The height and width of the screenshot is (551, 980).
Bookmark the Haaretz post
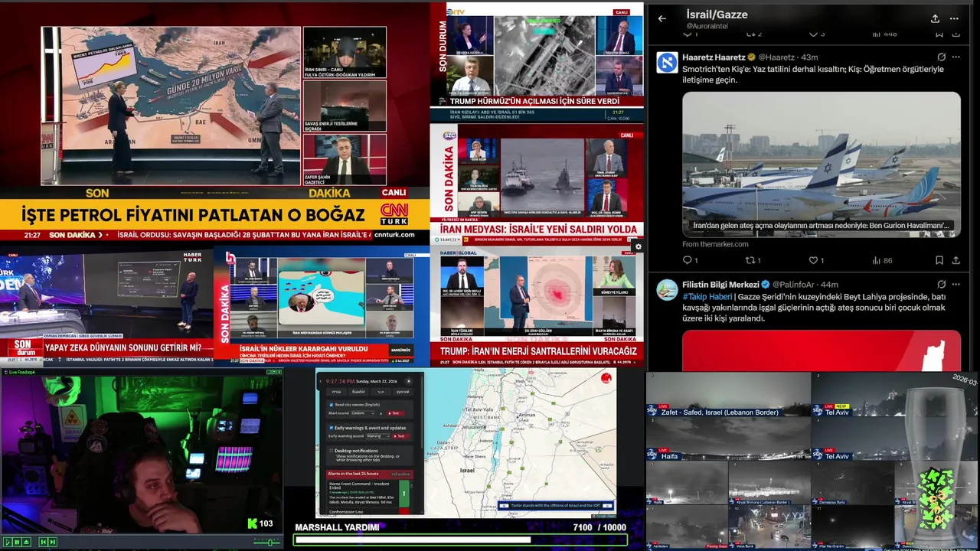[x=939, y=260]
